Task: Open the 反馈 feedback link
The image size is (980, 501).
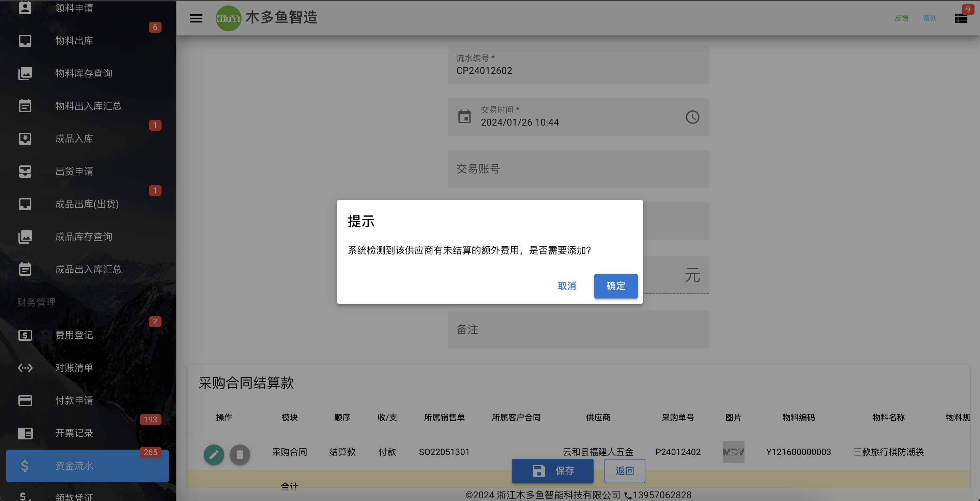Action: [901, 18]
